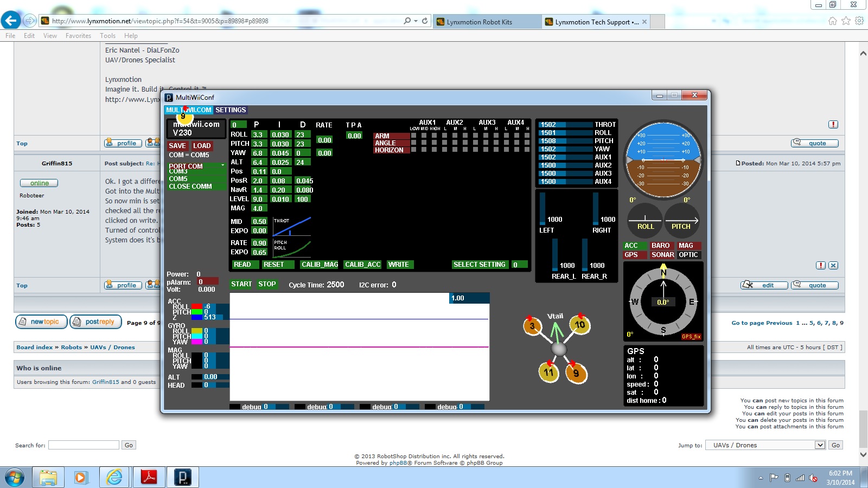Open Windows Media Player from the taskbar
The height and width of the screenshot is (488, 868).
[x=81, y=477]
